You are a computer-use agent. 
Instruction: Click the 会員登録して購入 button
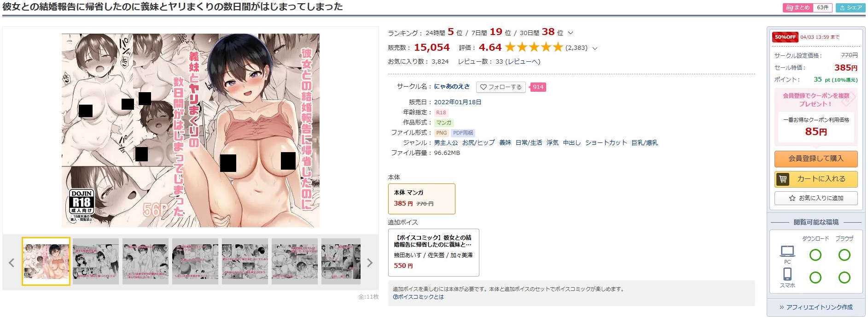tap(816, 159)
